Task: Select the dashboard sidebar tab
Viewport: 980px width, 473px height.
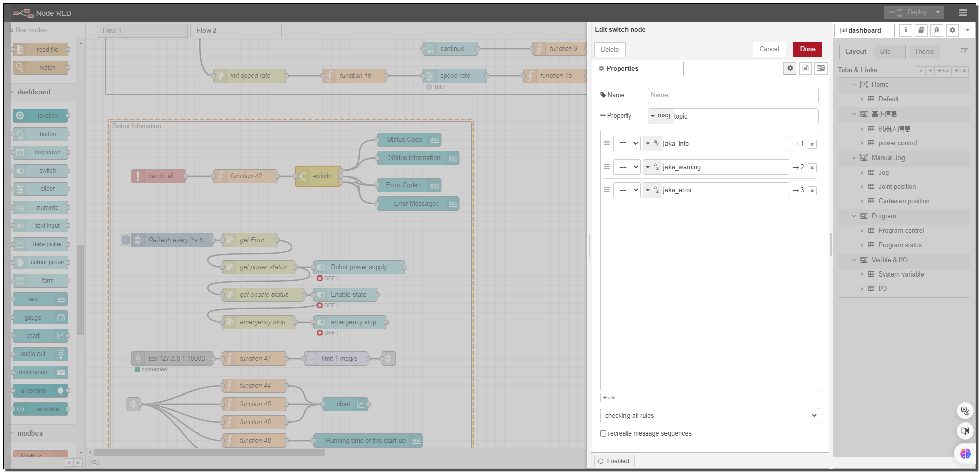Action: 865,31
